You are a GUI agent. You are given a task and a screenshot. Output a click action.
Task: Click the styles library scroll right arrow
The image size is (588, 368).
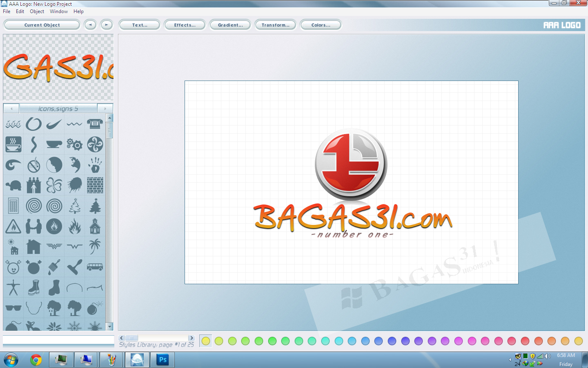pyautogui.click(x=192, y=338)
